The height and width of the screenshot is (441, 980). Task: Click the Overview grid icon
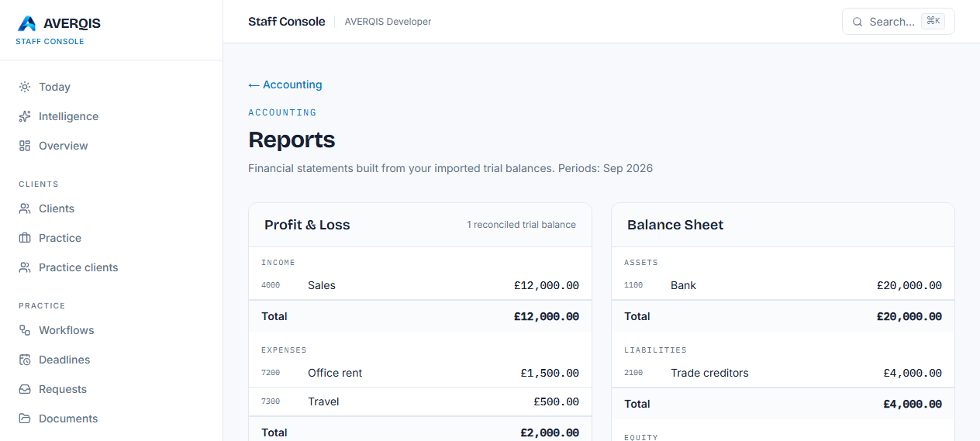tap(25, 146)
